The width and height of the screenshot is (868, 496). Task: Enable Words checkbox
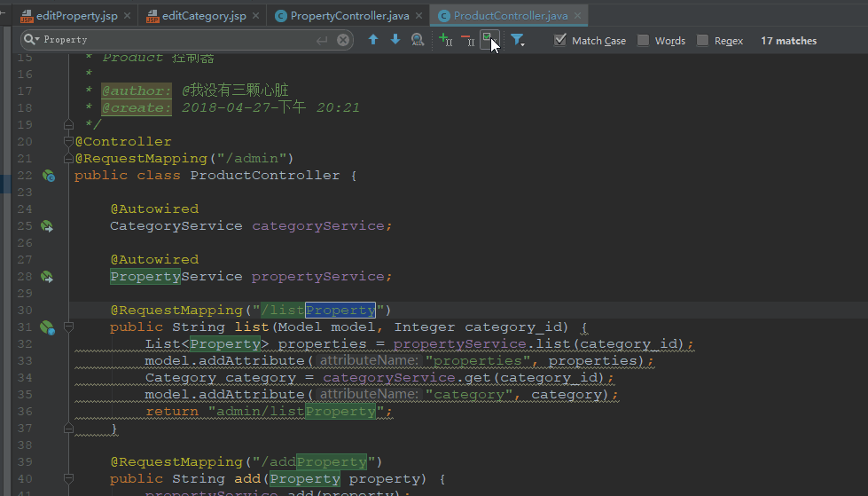point(644,40)
